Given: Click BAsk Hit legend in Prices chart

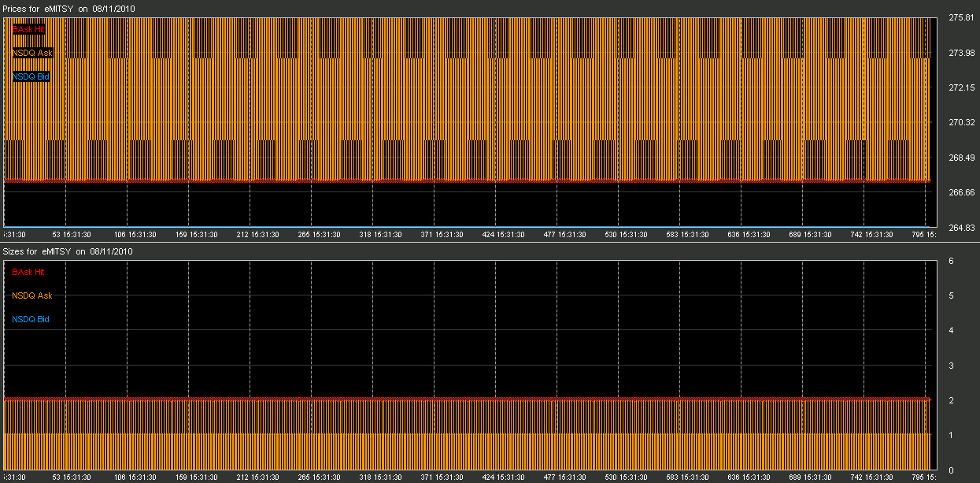Looking at the screenshot, I should coord(28,29).
